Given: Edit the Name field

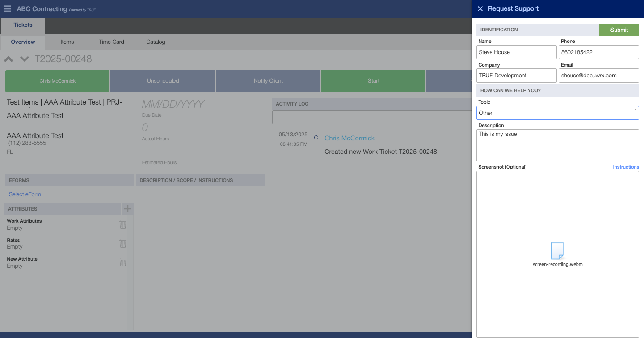Looking at the screenshot, I should [x=517, y=52].
